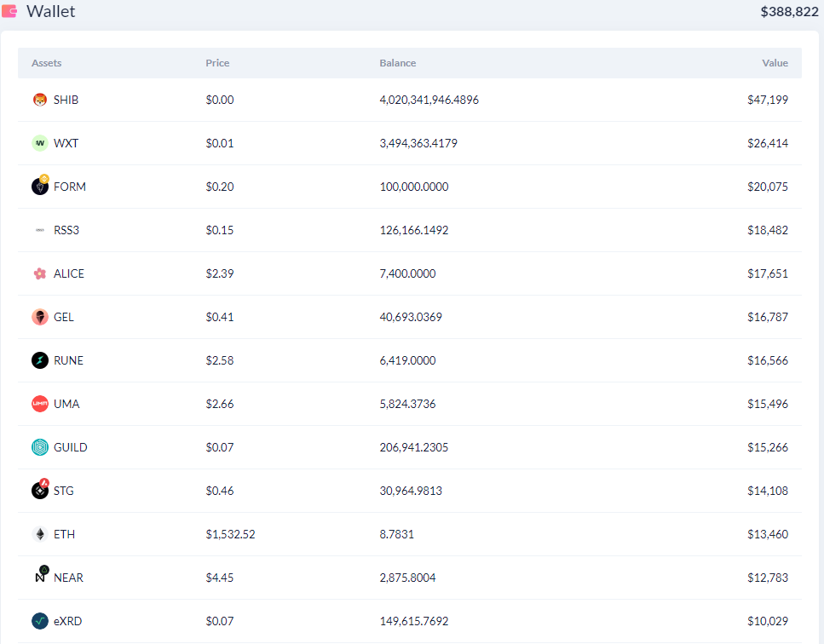Sort by the Price column header
This screenshot has height=644, width=824.
point(217,63)
